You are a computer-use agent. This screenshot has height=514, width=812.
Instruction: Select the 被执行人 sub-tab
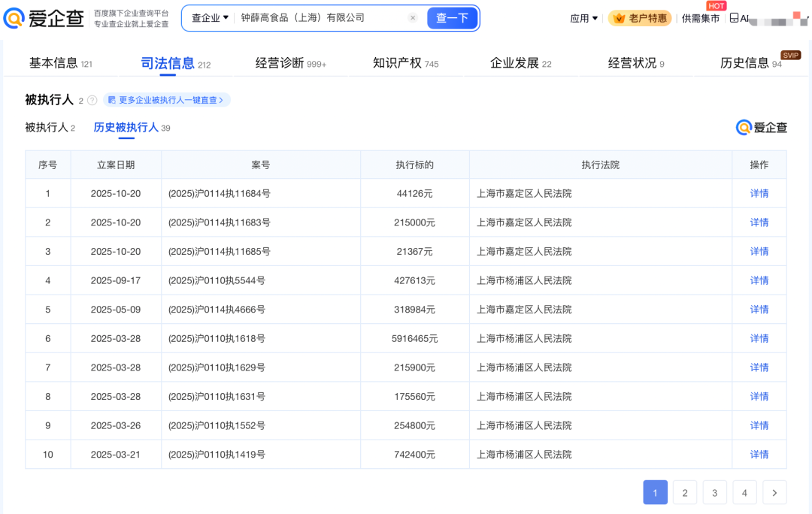(x=50, y=128)
